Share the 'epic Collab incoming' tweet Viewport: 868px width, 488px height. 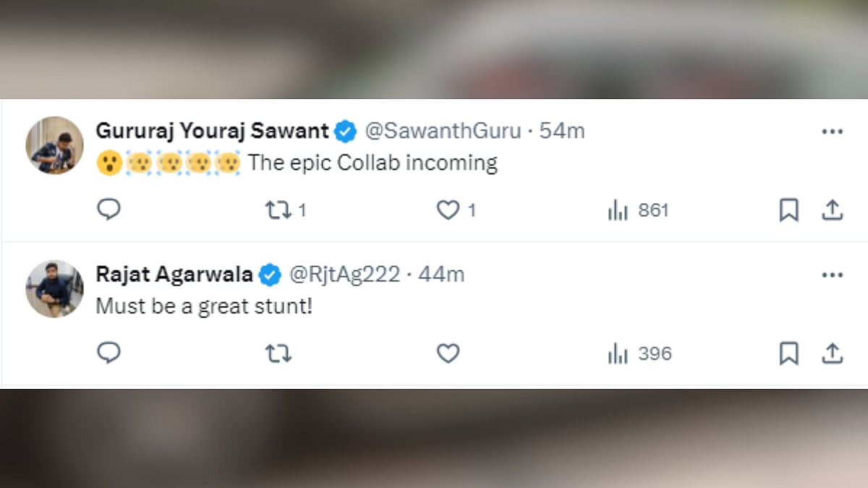(833, 210)
